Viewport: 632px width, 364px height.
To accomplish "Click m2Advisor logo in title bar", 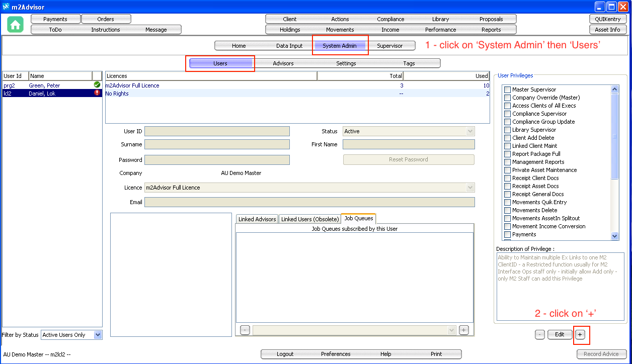I will (6, 7).
